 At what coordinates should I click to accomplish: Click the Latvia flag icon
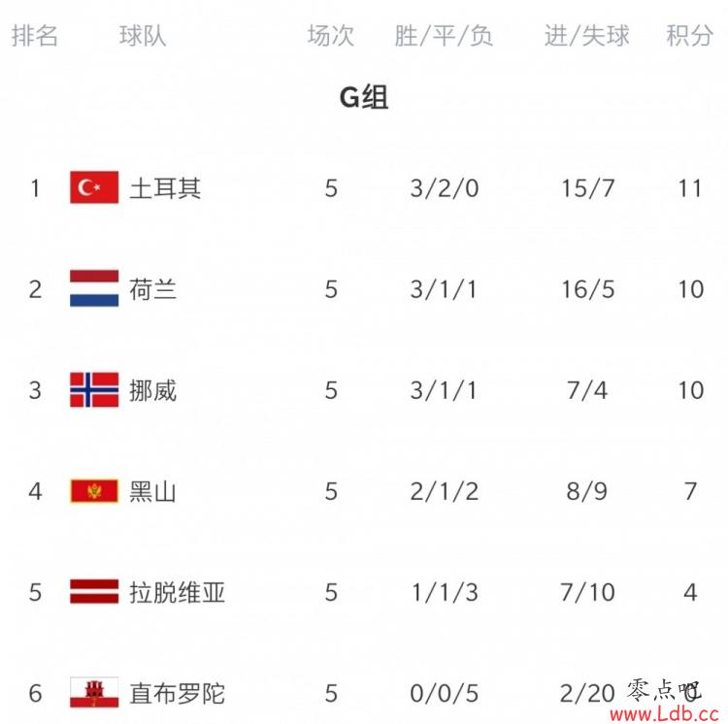click(x=94, y=592)
